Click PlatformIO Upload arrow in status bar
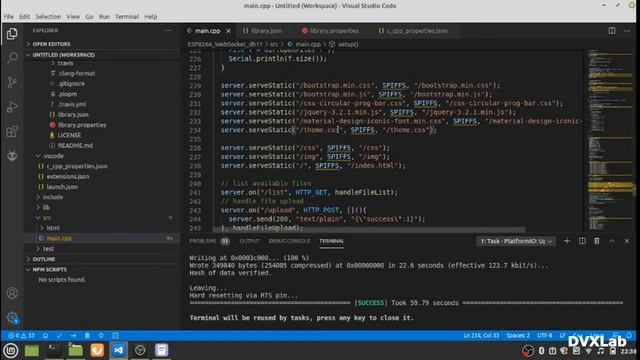The image size is (640, 360). pos(73,336)
